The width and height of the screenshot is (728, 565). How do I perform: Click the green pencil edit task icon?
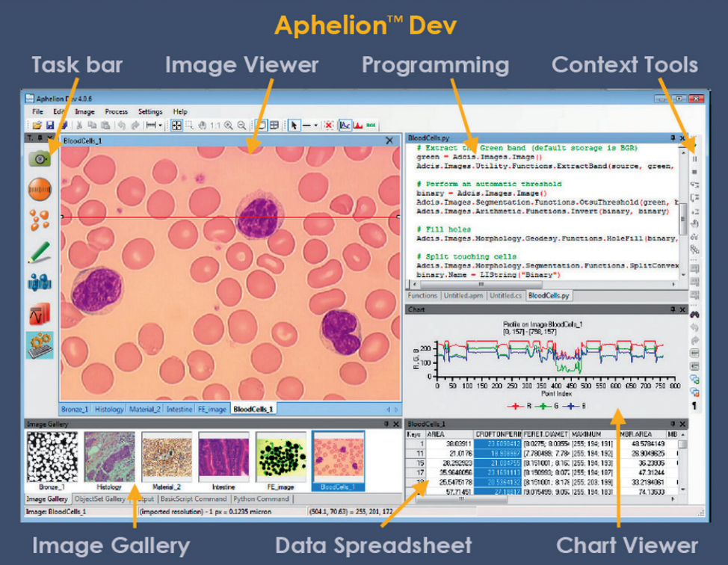tap(39, 252)
